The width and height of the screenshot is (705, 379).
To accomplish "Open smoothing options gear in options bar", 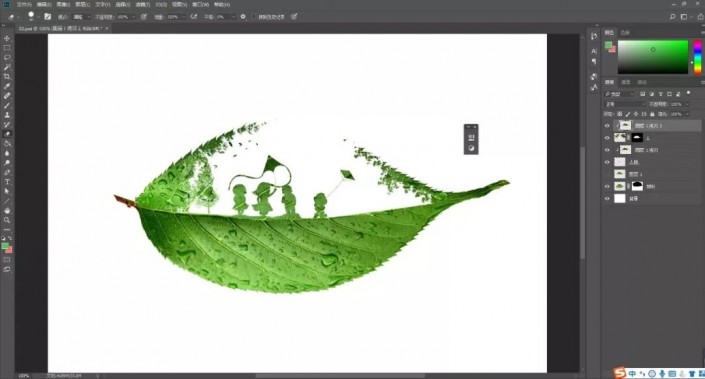I will point(243,17).
